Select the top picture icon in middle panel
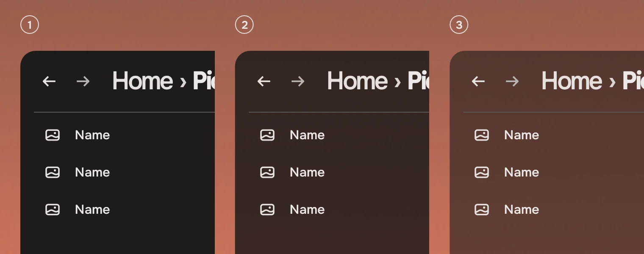The image size is (644, 254). tap(267, 135)
